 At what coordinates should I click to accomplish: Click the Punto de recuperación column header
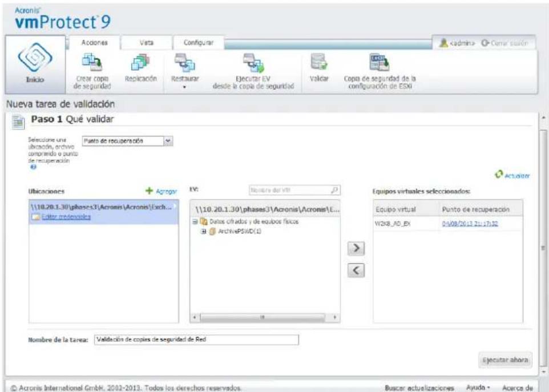(x=481, y=209)
